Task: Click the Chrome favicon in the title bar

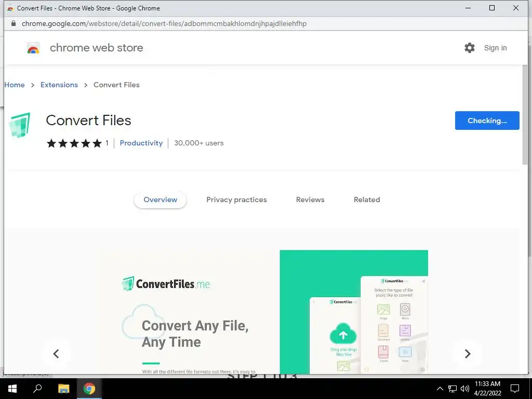Action: (10, 8)
